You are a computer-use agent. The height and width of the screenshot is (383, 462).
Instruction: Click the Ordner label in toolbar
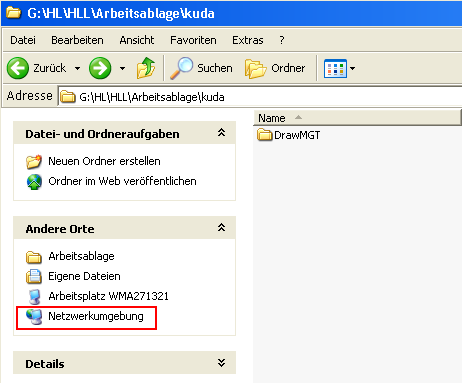[x=288, y=68]
